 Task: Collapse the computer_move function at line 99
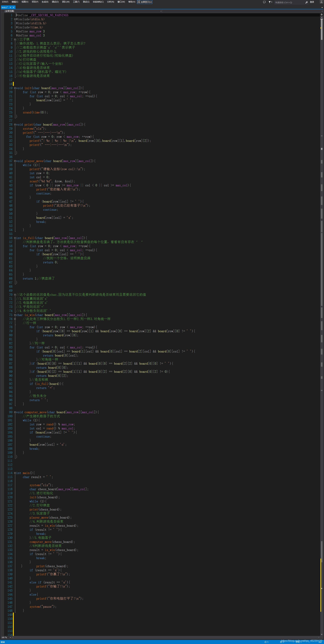click(15, 412)
